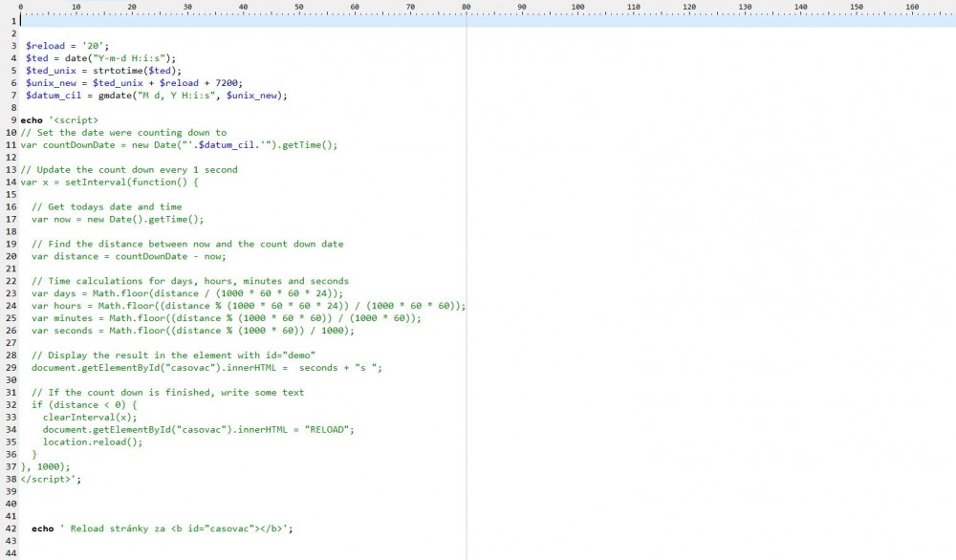This screenshot has height=560, width=956.
Task: Click the echo '<script> statement
Action: (59, 120)
